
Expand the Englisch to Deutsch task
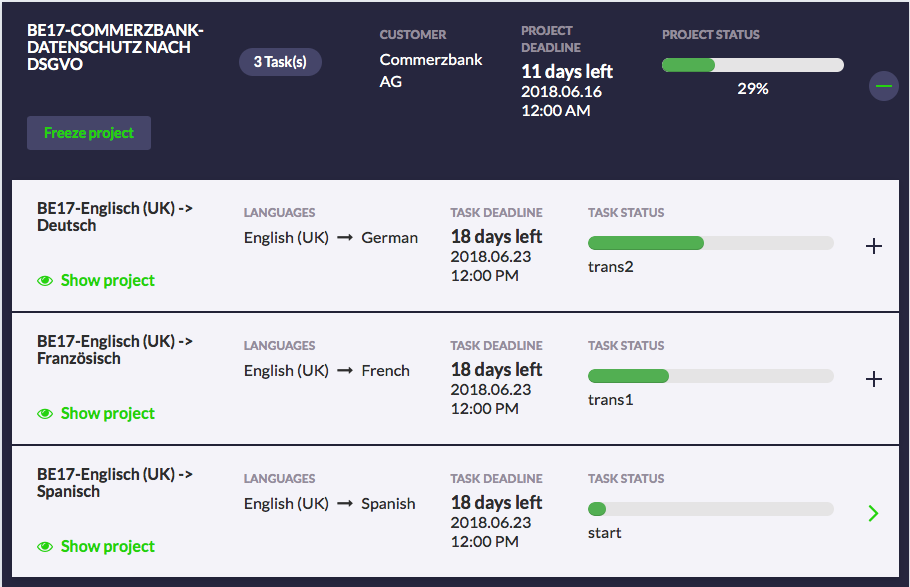point(874,246)
